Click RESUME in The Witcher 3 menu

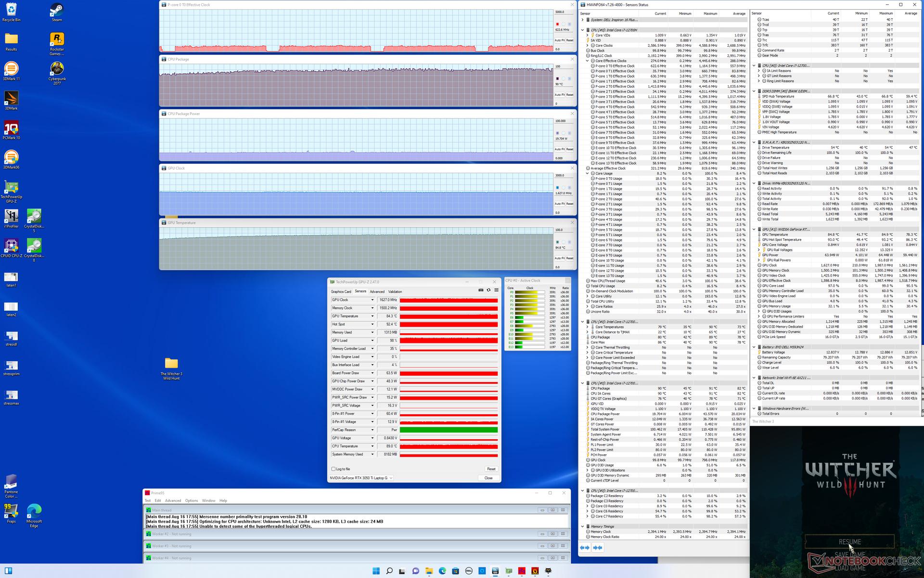click(850, 542)
